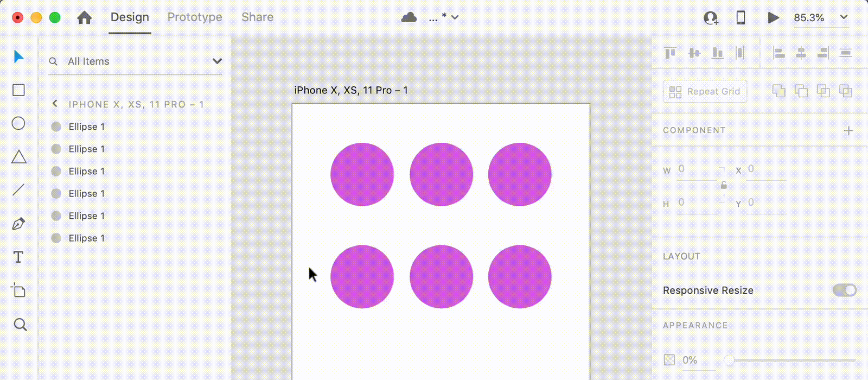Select the Line tool

(x=18, y=190)
